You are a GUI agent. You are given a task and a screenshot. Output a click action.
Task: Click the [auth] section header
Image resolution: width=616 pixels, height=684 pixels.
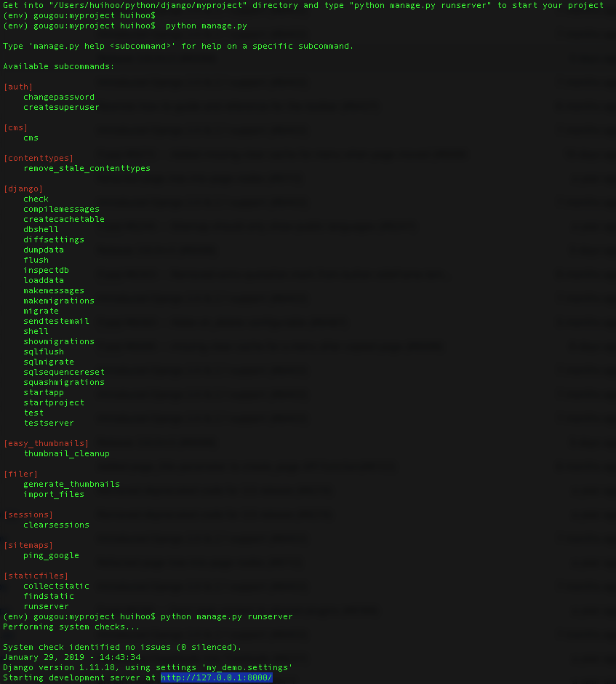(18, 87)
